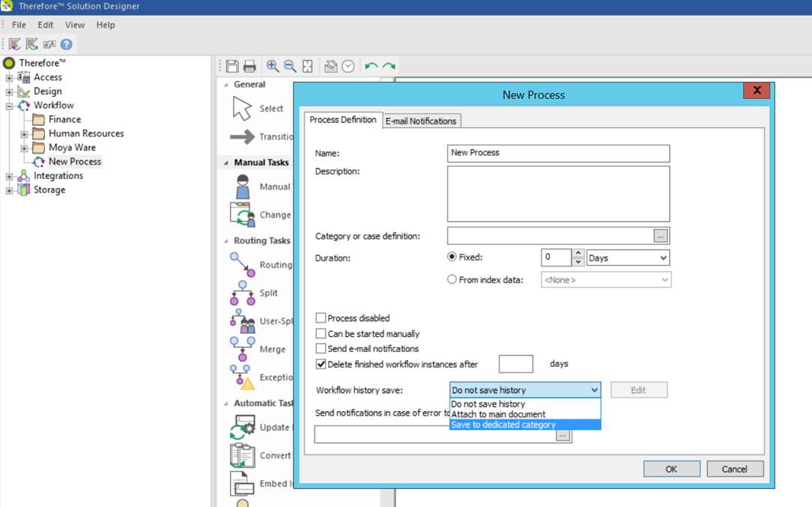Enable the Process disabled checkbox
The image size is (812, 507).
click(x=321, y=318)
